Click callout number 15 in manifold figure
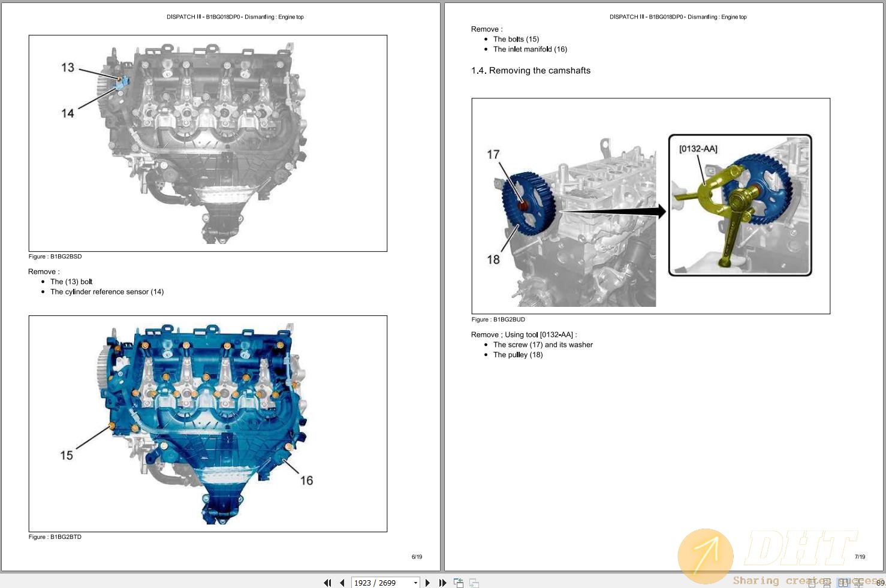Image resolution: width=886 pixels, height=588 pixels. pyautogui.click(x=67, y=456)
